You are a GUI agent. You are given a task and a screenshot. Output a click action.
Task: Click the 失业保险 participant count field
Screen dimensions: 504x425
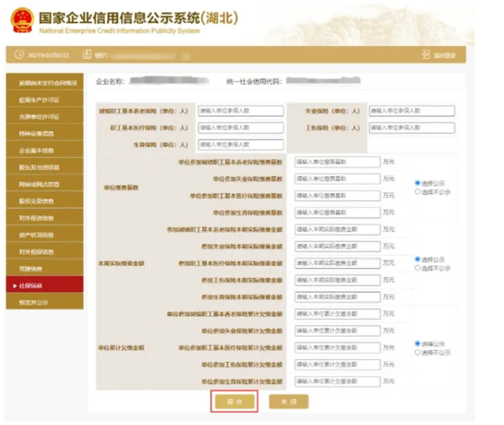(412, 111)
